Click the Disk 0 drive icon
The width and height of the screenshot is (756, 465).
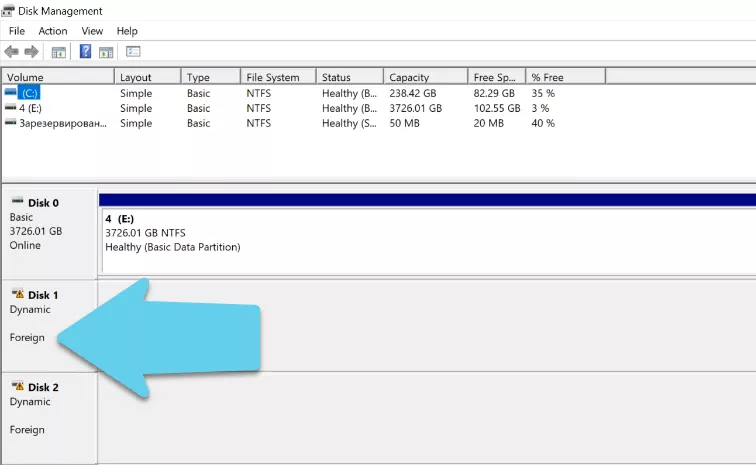(x=17, y=202)
